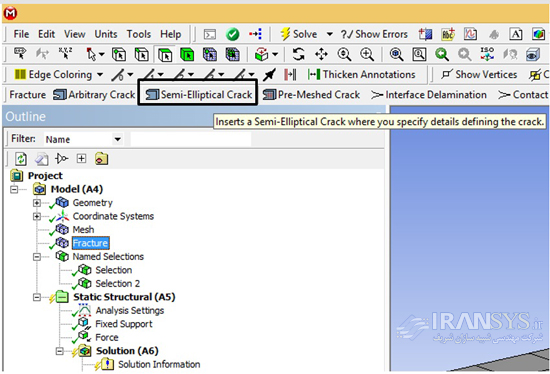
Task: Open the Solve dropdown arrow
Action: (329, 34)
